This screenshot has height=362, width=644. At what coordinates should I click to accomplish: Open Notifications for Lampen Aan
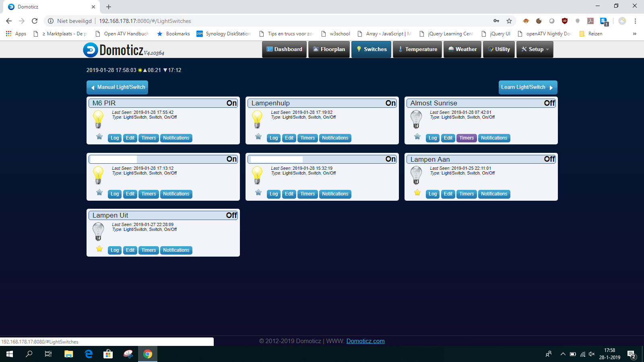[494, 194]
